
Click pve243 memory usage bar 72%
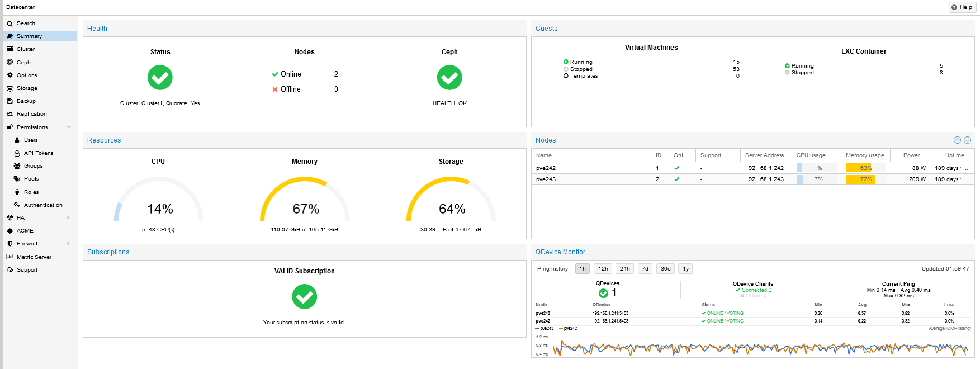pyautogui.click(x=865, y=179)
